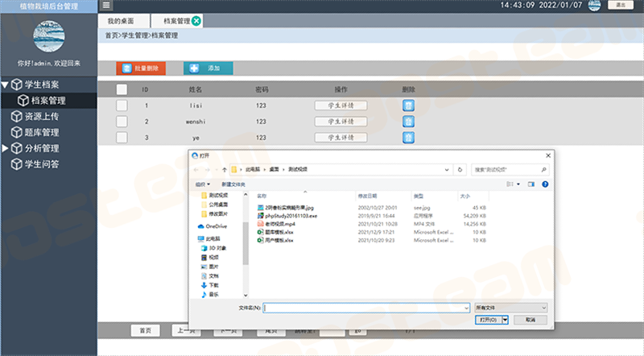This screenshot has width=644, height=356.
Task: Select the phpStudy20161103.exe file
Action: [x=287, y=216]
